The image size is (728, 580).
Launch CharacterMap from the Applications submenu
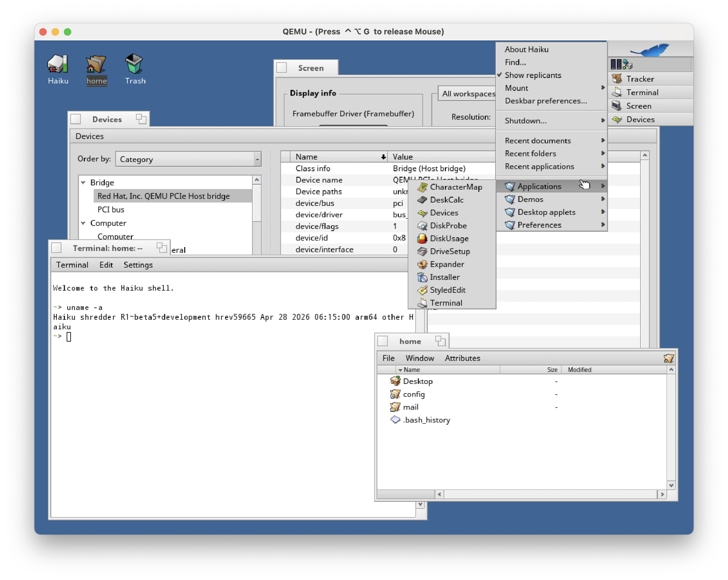[x=456, y=187]
